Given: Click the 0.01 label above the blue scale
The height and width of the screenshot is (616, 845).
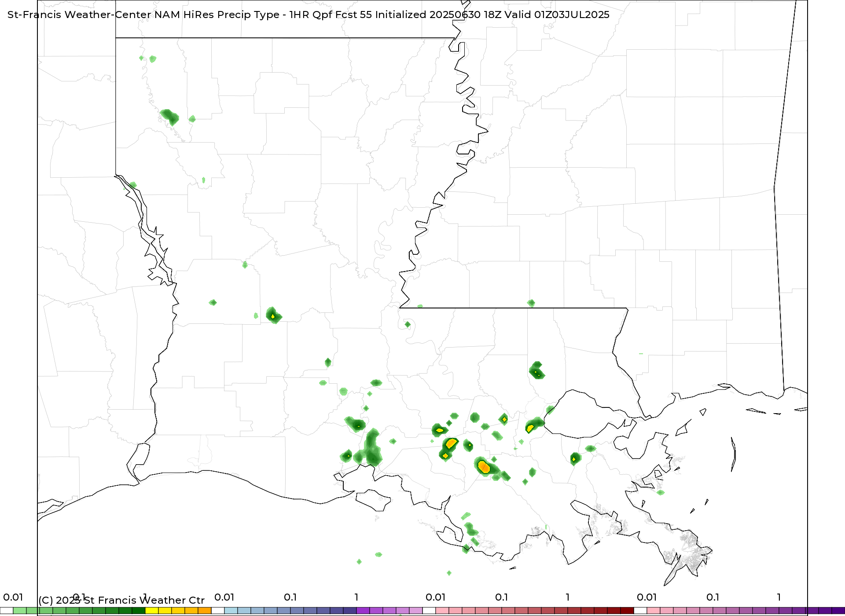Looking at the screenshot, I should [224, 597].
